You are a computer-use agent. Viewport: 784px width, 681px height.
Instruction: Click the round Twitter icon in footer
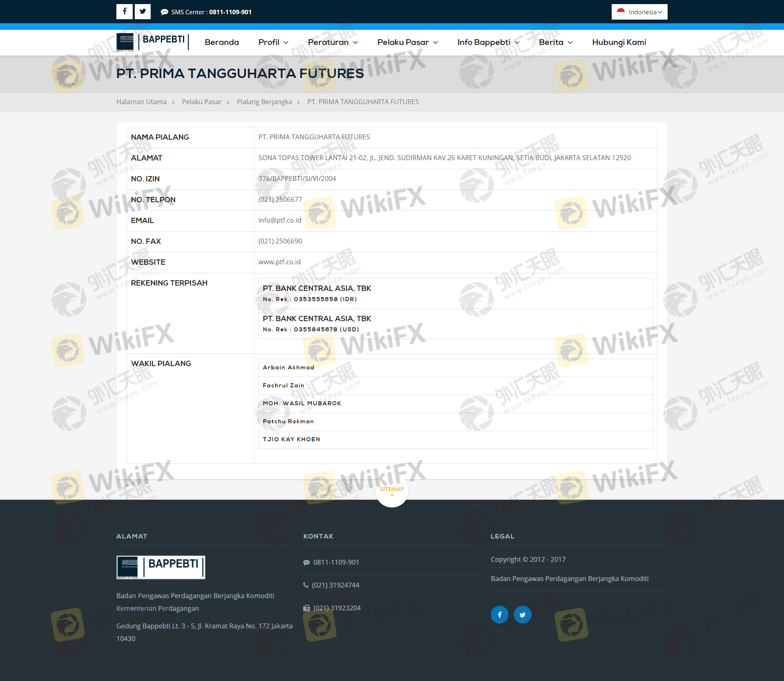coord(522,614)
